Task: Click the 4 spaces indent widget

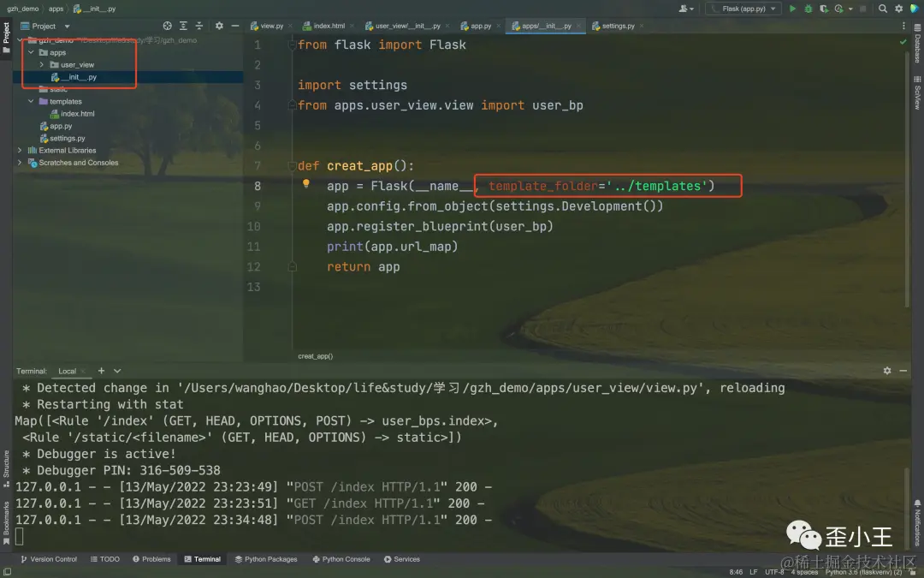Action: tap(804, 572)
